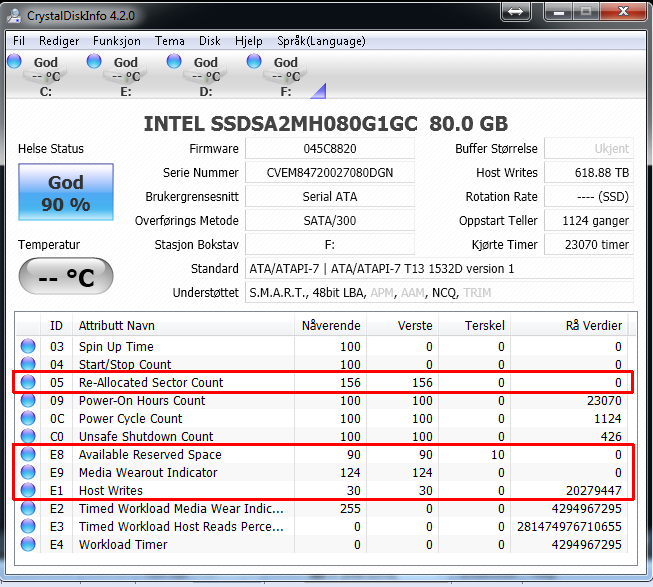Click the Terskel value 10

click(498, 454)
